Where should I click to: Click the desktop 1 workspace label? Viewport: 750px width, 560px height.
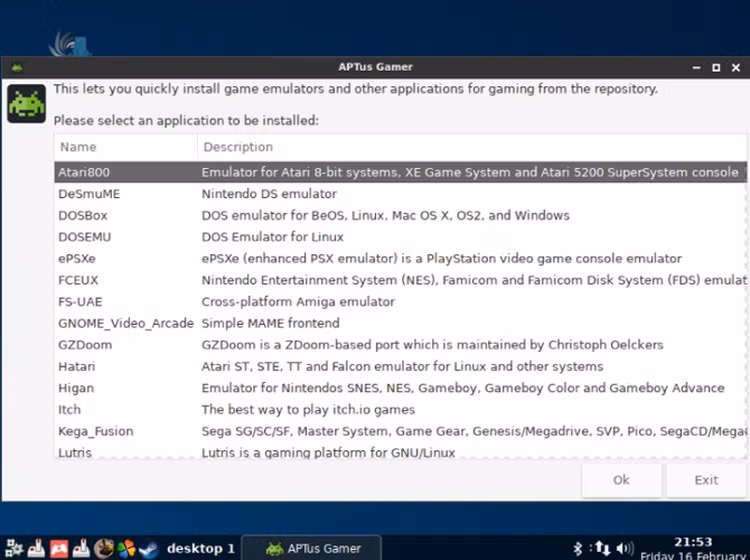click(201, 549)
